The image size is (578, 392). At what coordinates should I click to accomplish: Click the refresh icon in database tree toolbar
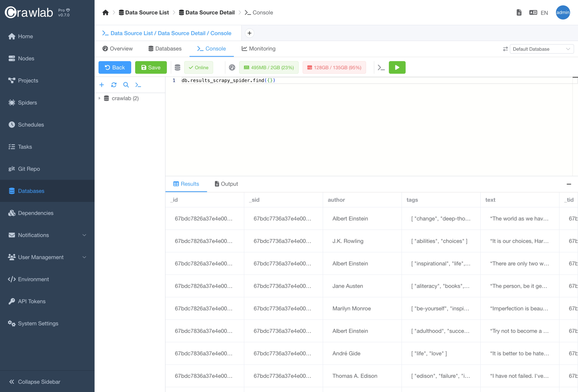(x=114, y=85)
